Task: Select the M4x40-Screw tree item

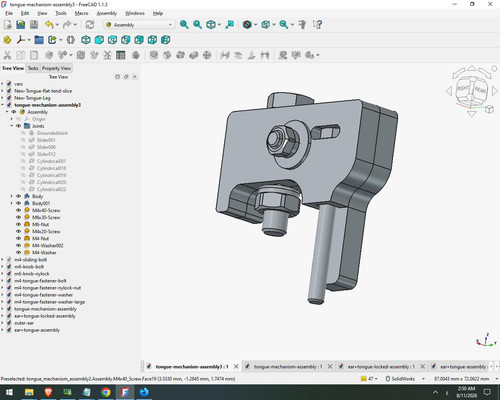Action: (46, 210)
